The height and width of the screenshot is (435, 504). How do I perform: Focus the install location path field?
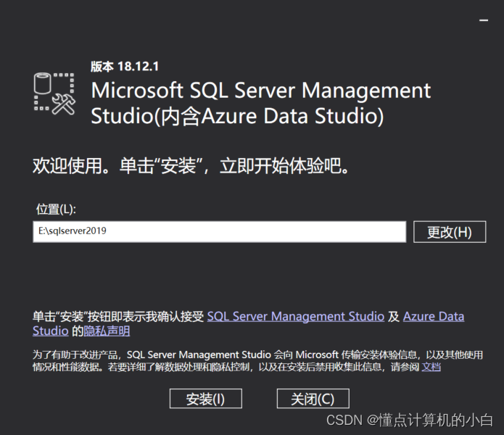219,231
